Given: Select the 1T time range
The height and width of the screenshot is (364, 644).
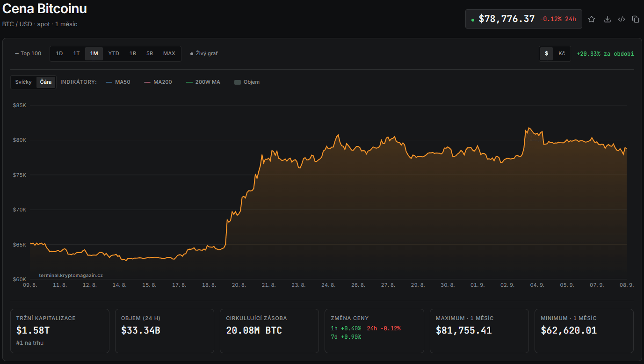Looking at the screenshot, I should 76,53.
